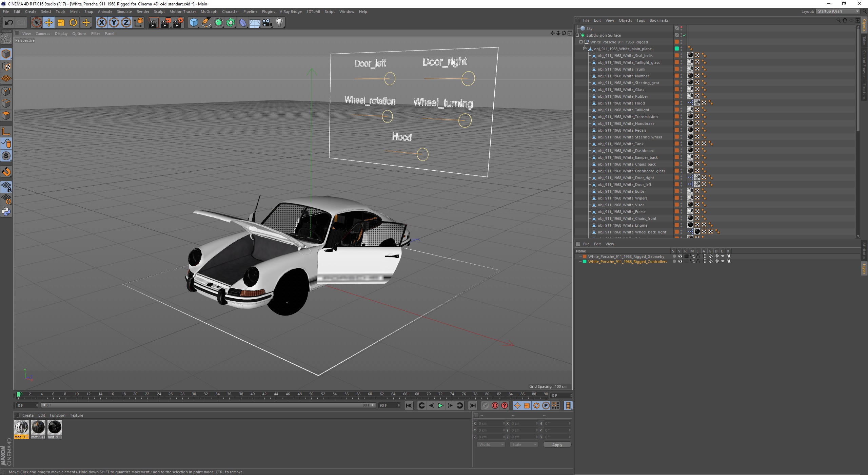This screenshot has height=475, width=868.
Task: Collapse the Subdivision Surface tree node
Action: (x=577, y=35)
